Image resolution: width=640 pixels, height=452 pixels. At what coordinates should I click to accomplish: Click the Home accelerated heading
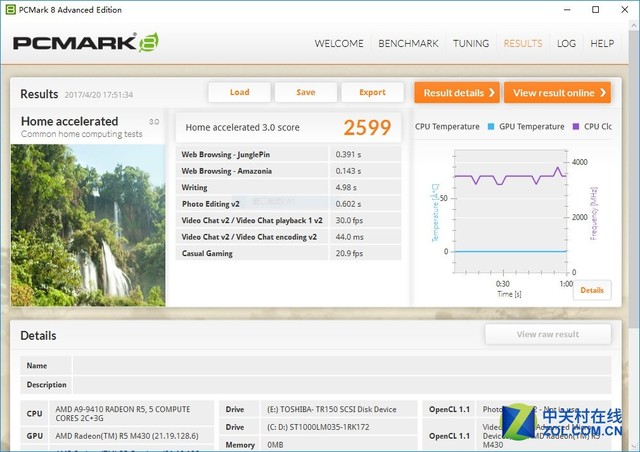(69, 121)
